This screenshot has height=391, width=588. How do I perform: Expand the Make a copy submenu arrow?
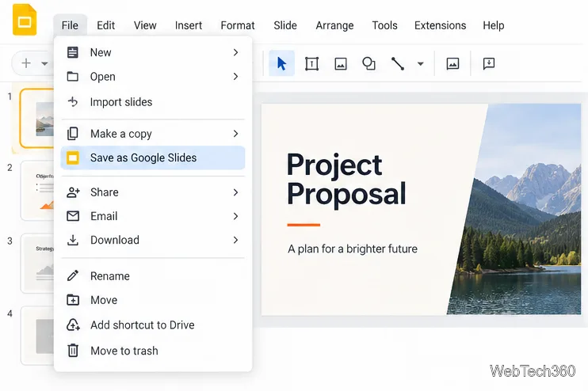point(235,133)
